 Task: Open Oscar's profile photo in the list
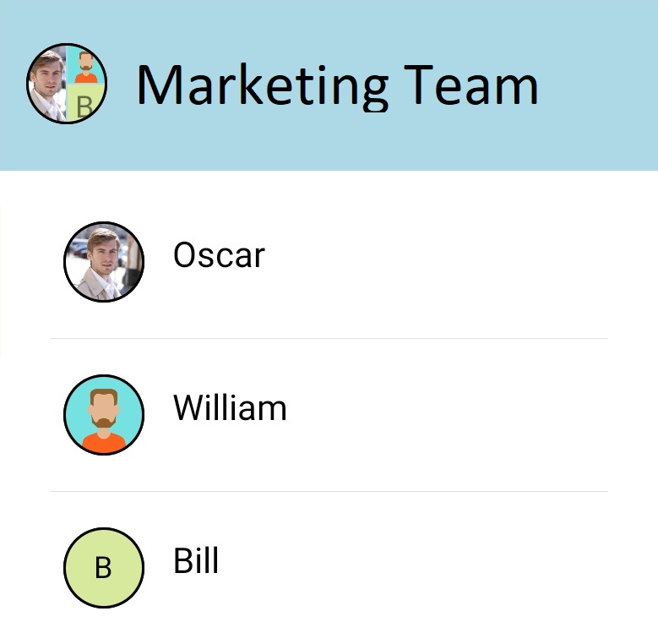(x=104, y=262)
